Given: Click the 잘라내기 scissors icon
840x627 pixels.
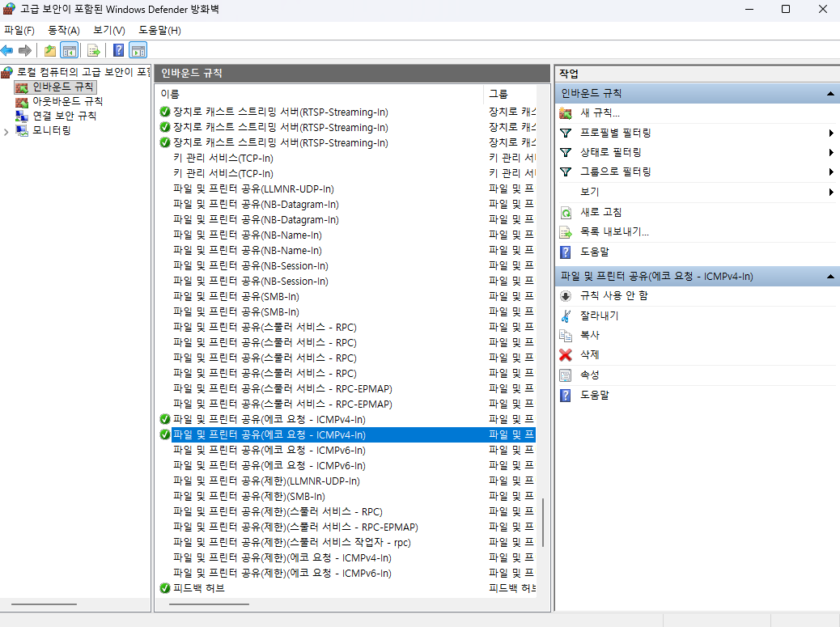Looking at the screenshot, I should 566,316.
